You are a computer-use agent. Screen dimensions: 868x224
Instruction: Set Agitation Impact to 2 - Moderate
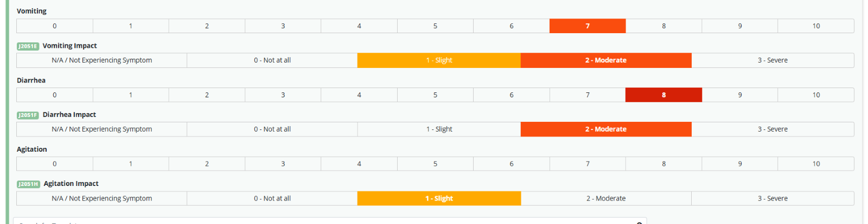pos(605,198)
